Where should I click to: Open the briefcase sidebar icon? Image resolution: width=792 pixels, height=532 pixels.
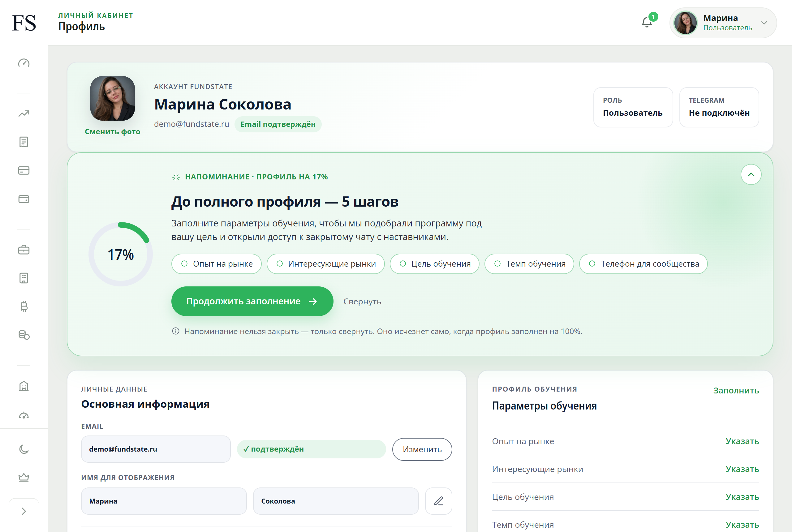pyautogui.click(x=24, y=250)
